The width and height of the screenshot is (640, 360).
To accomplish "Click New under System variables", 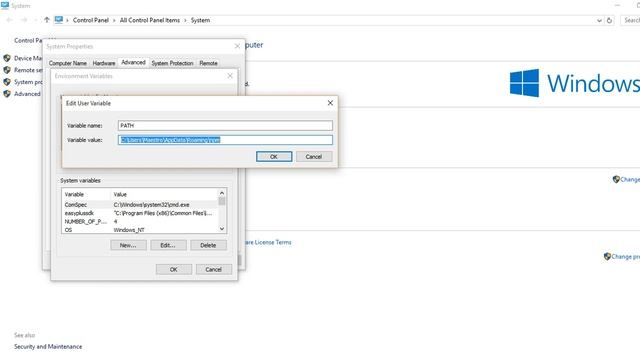I will pos(128,245).
